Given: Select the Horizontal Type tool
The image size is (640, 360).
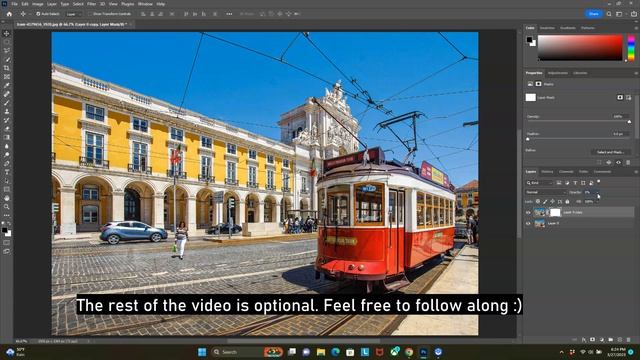Looking at the screenshot, I should click(7, 172).
